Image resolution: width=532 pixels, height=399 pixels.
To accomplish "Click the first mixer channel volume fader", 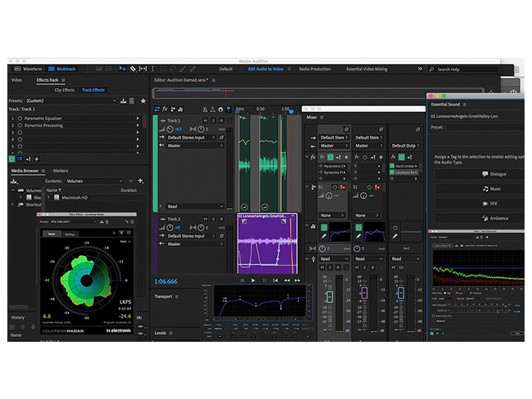I will [x=329, y=297].
